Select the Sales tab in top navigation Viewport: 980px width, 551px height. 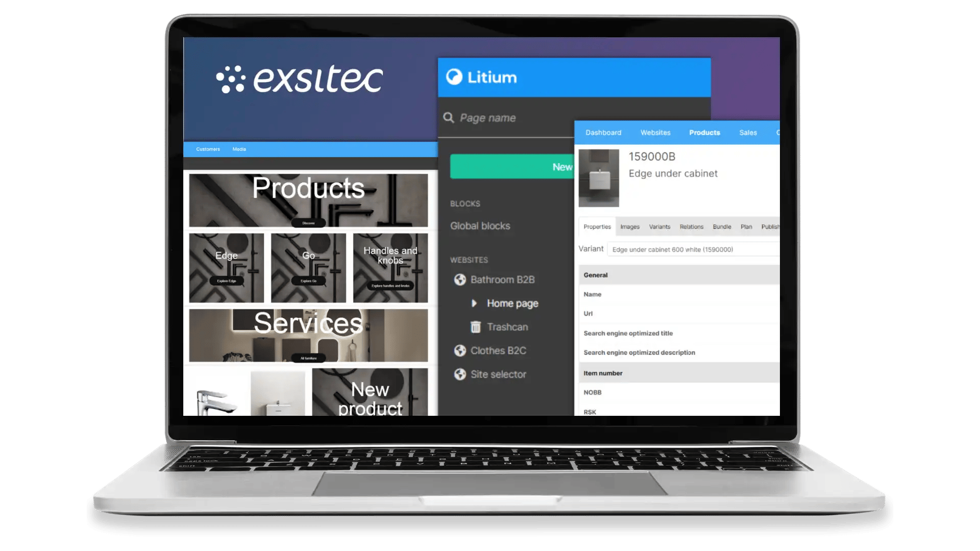(x=748, y=133)
